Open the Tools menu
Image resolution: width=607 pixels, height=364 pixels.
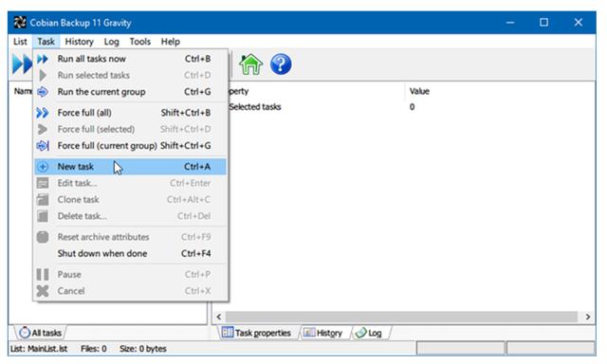tap(139, 42)
